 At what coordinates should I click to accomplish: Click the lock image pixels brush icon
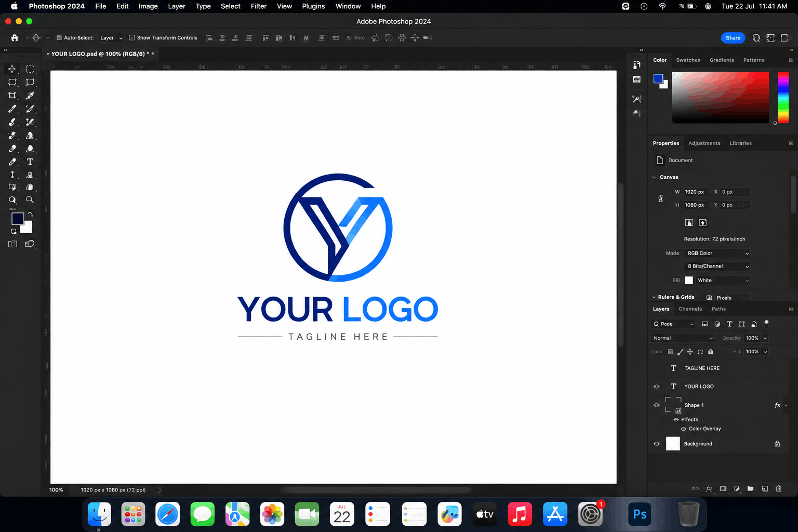[680, 352]
